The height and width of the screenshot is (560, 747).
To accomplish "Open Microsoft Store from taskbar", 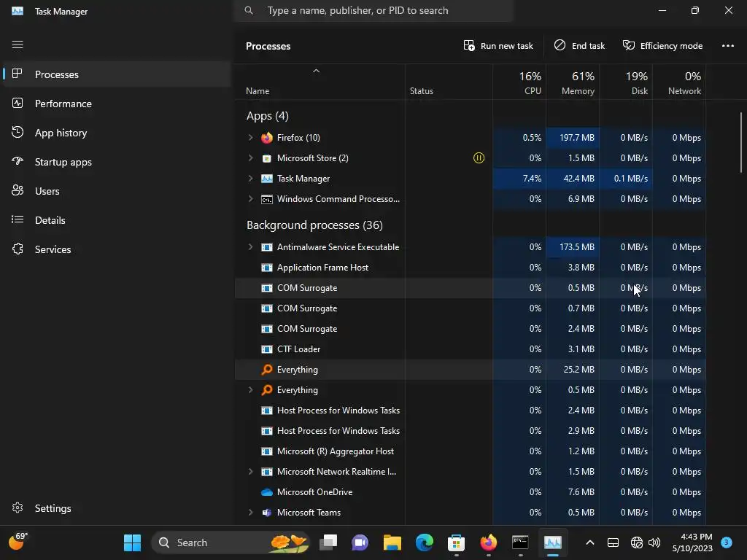I will coord(456,542).
